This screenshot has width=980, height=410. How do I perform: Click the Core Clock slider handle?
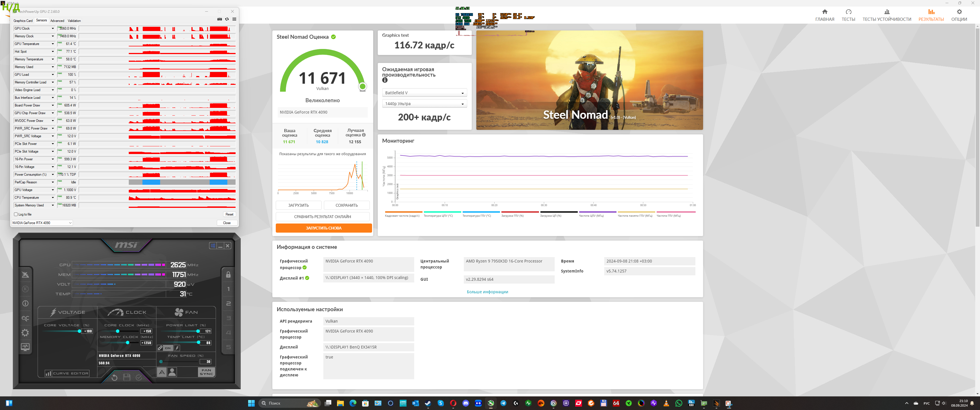(x=118, y=331)
